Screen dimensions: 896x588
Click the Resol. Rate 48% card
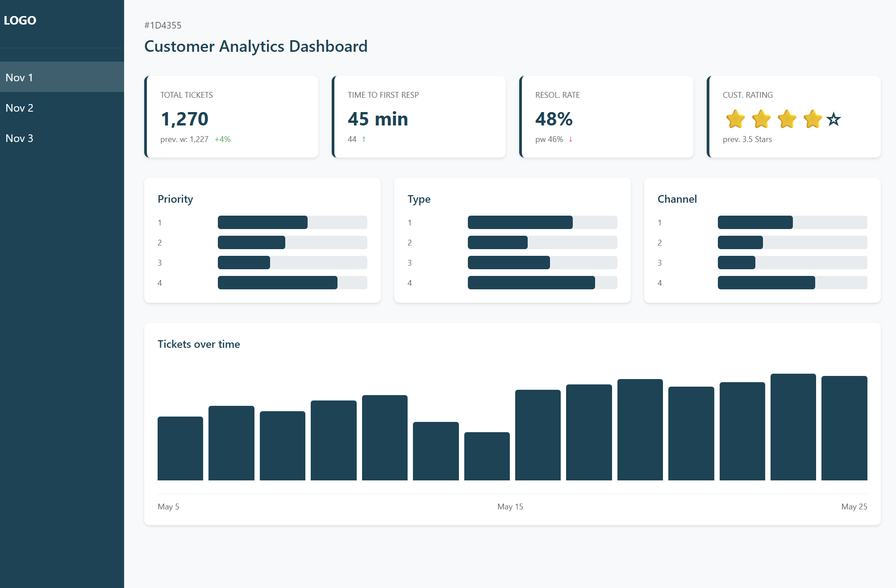click(606, 117)
